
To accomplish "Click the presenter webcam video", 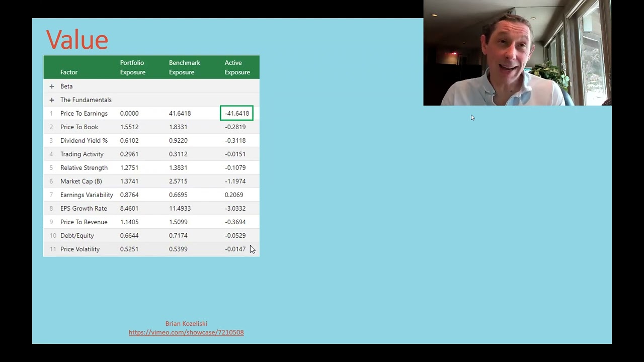I will (517, 53).
